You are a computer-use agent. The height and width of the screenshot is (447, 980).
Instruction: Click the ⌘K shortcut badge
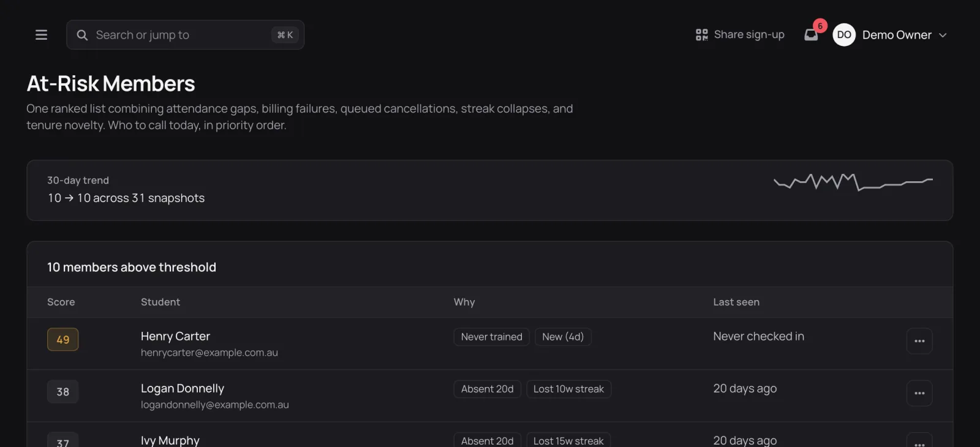[285, 35]
